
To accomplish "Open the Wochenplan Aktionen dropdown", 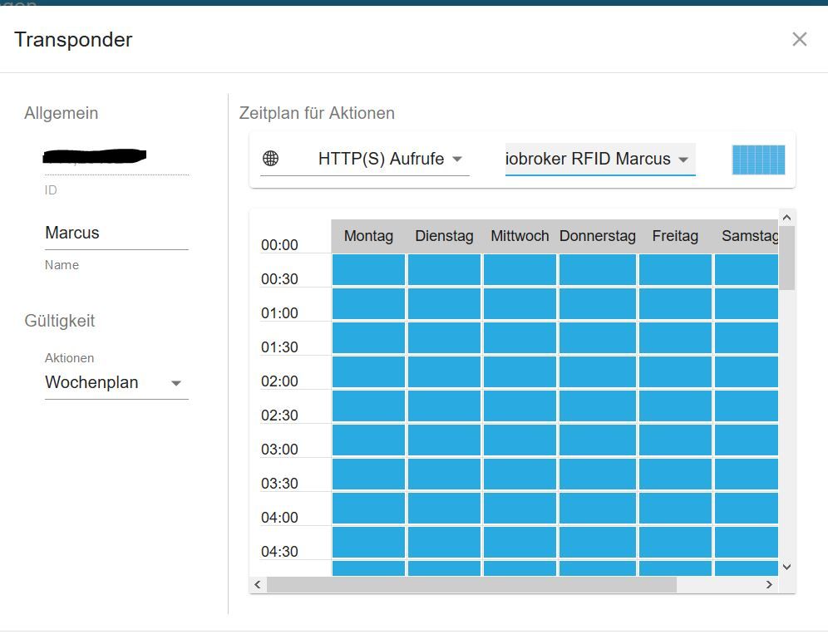I will pyautogui.click(x=116, y=383).
